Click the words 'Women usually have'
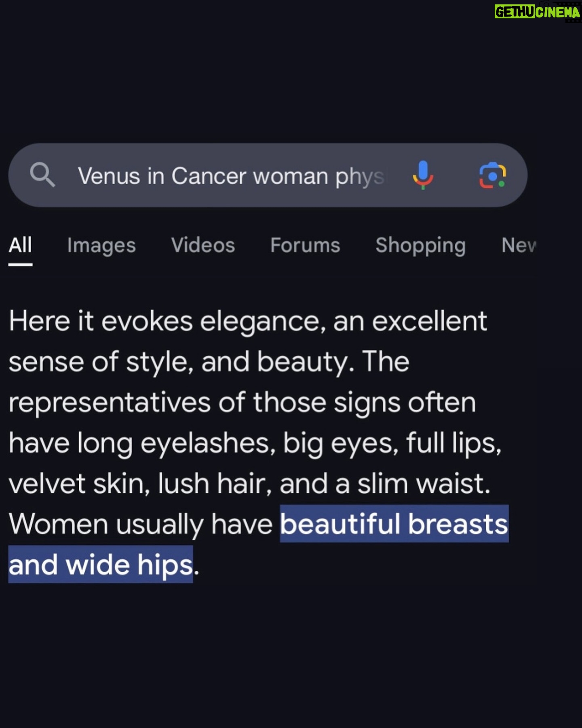 pyautogui.click(x=141, y=525)
